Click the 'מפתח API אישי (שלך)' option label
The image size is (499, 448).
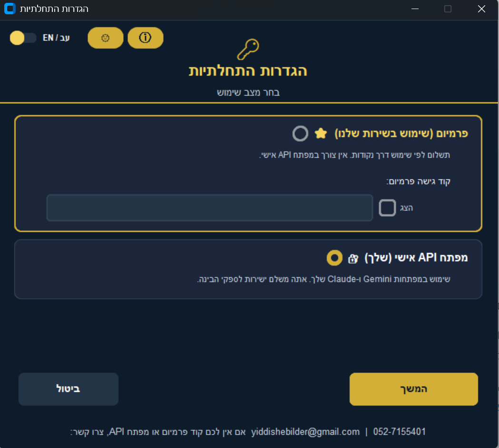click(x=416, y=258)
